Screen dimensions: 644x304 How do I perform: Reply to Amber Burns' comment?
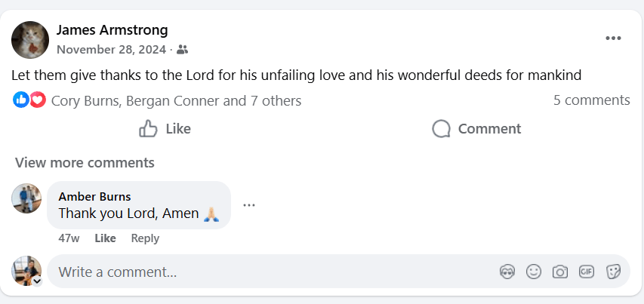point(145,238)
